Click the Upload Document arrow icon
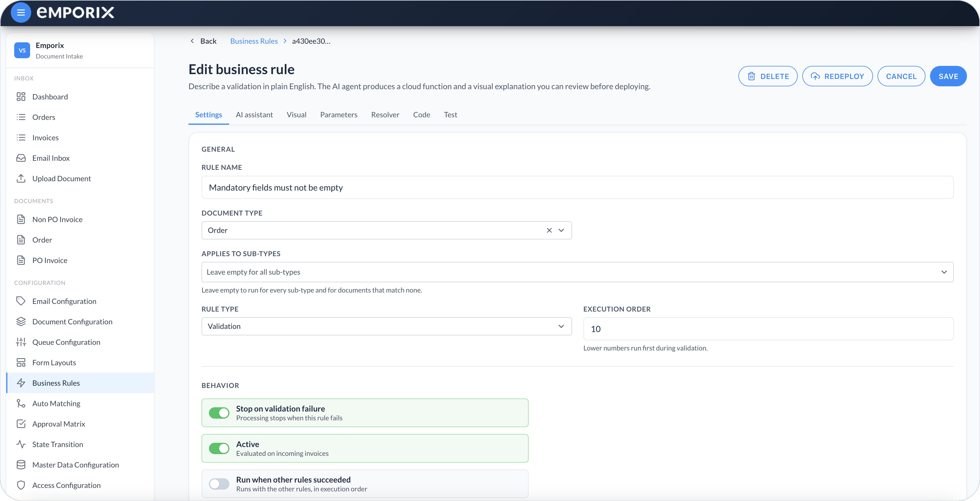 pyautogui.click(x=21, y=179)
